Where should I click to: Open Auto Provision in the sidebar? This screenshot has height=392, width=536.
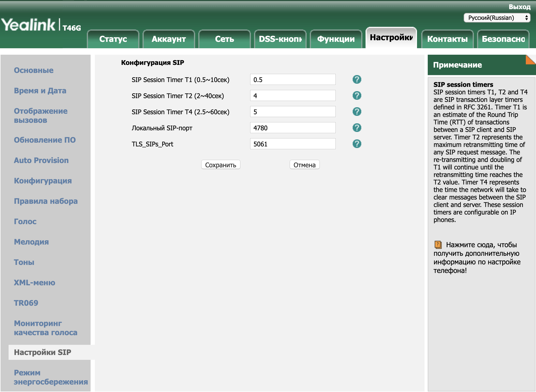(x=41, y=160)
